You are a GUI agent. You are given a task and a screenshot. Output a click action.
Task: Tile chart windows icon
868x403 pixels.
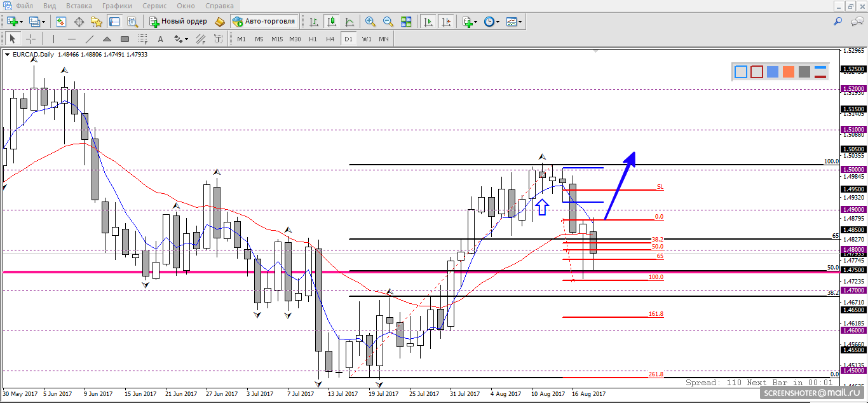pos(405,22)
